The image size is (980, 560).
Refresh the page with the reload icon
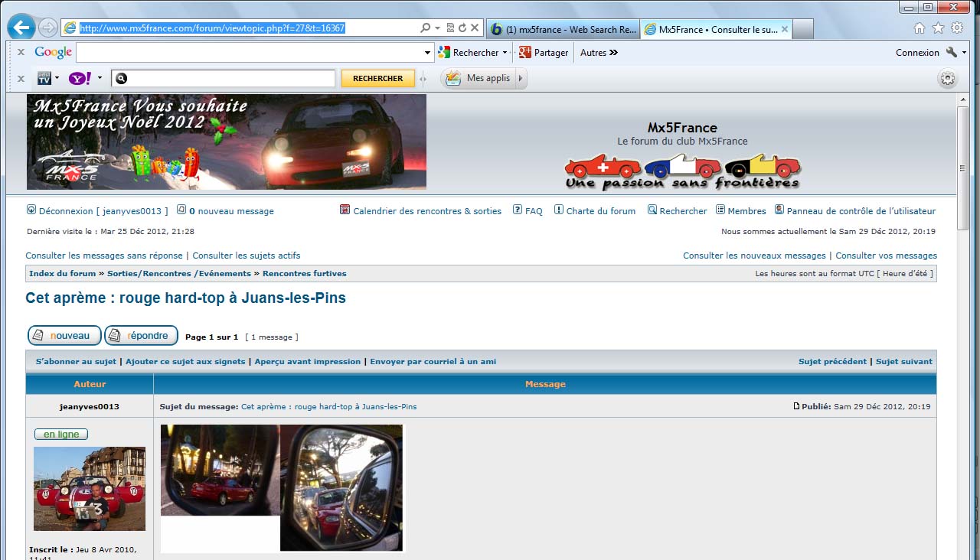click(x=462, y=28)
